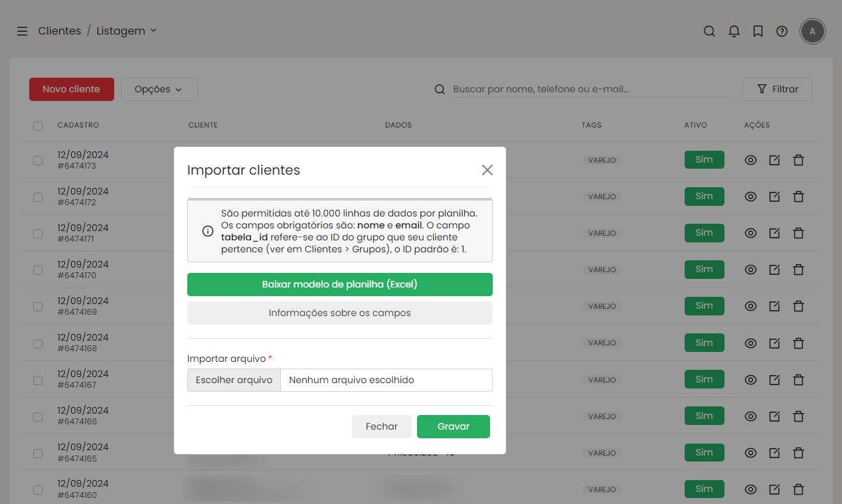Click Escolher arquivo to pick file

tap(234, 380)
